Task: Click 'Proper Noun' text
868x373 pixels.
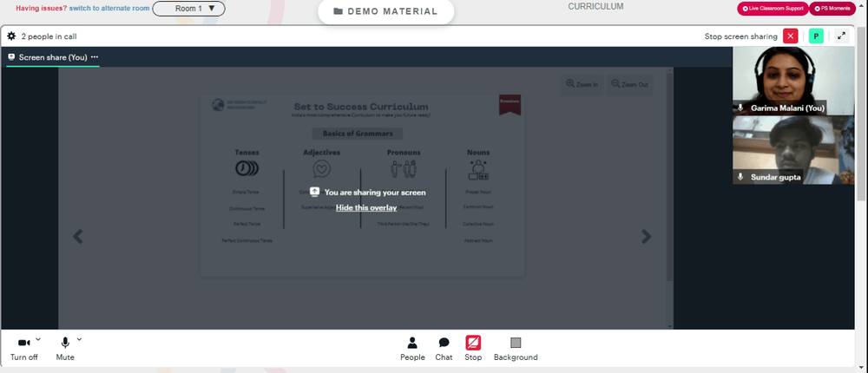Action: 478,192
